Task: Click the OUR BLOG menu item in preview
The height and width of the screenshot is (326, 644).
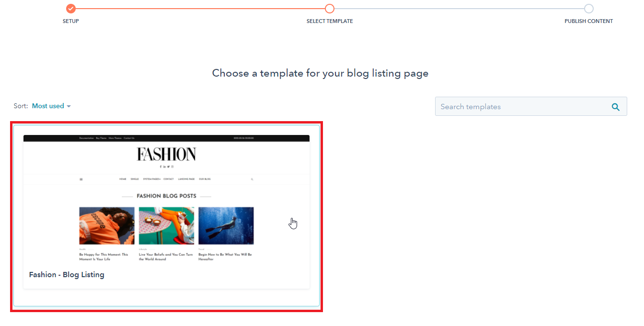Action: point(205,179)
